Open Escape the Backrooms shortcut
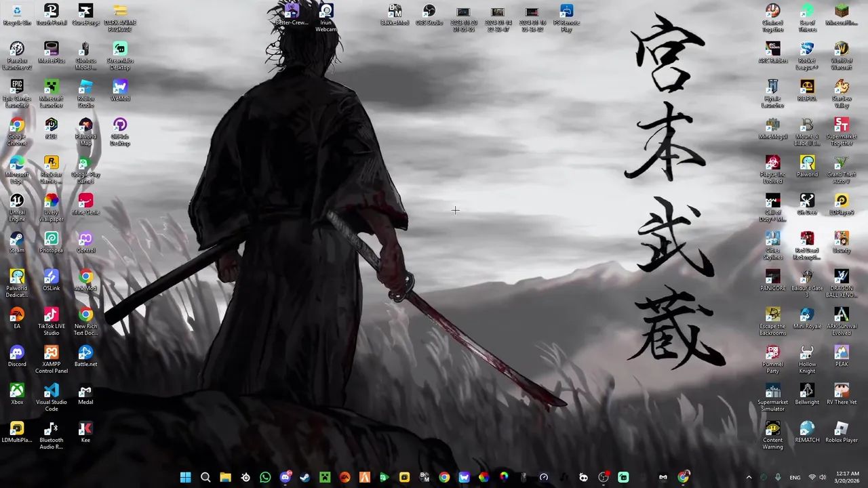The width and height of the screenshot is (868, 488). [772, 321]
